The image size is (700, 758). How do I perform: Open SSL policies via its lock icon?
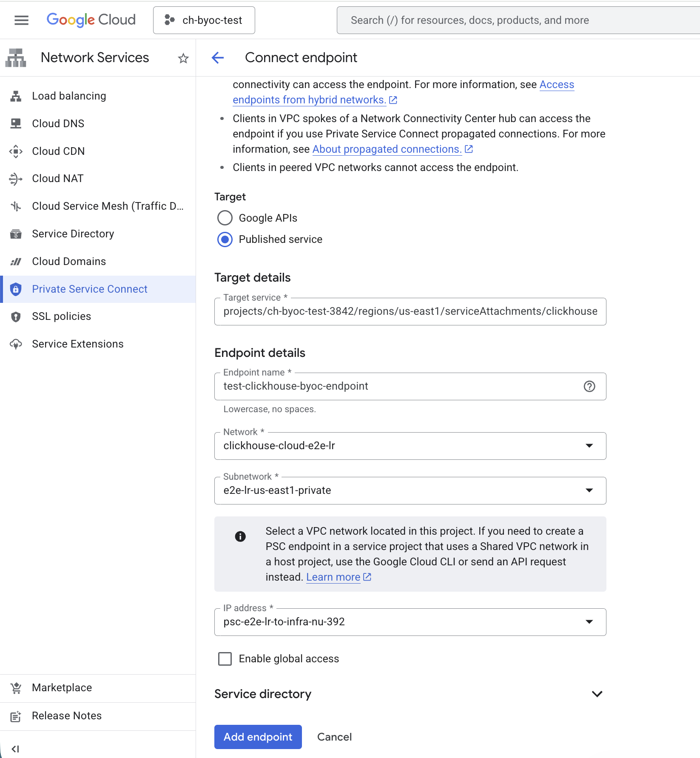point(16,316)
